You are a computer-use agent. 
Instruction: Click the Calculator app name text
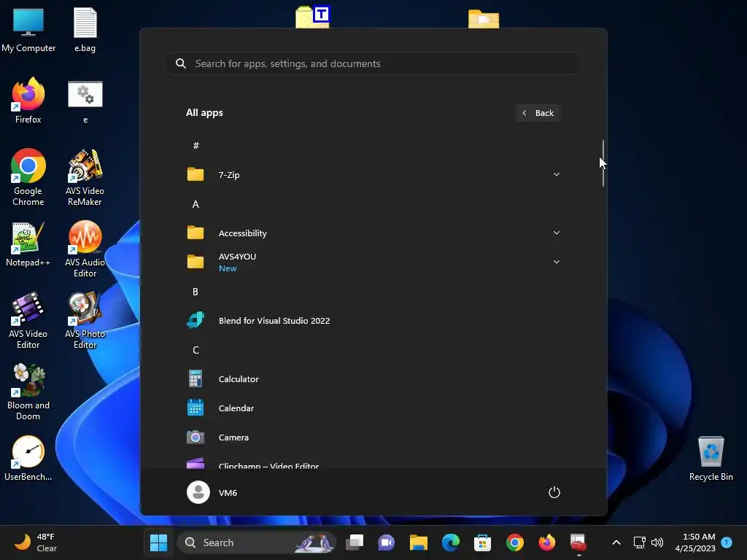(239, 379)
